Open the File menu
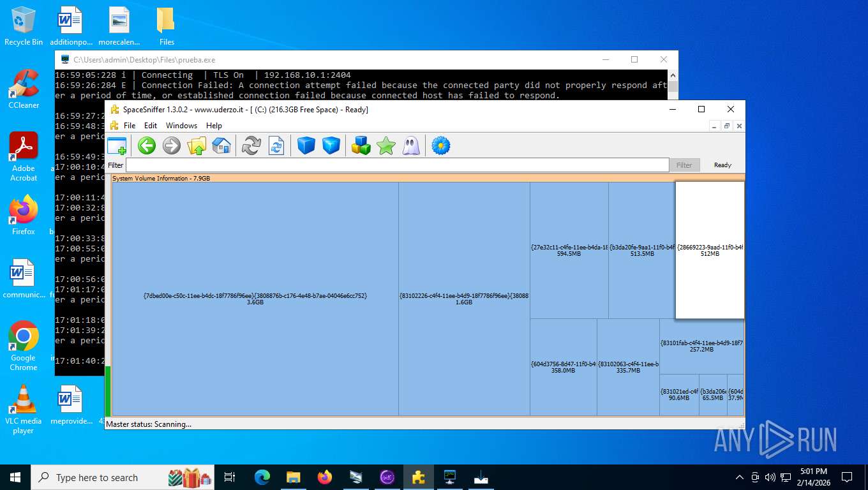Image resolution: width=868 pixels, height=490 pixels. (x=130, y=126)
